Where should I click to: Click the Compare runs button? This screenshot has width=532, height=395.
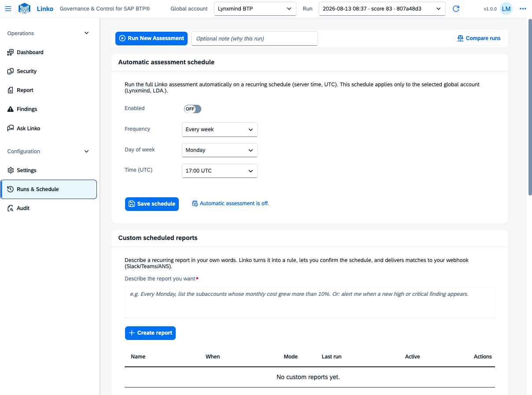tap(479, 38)
